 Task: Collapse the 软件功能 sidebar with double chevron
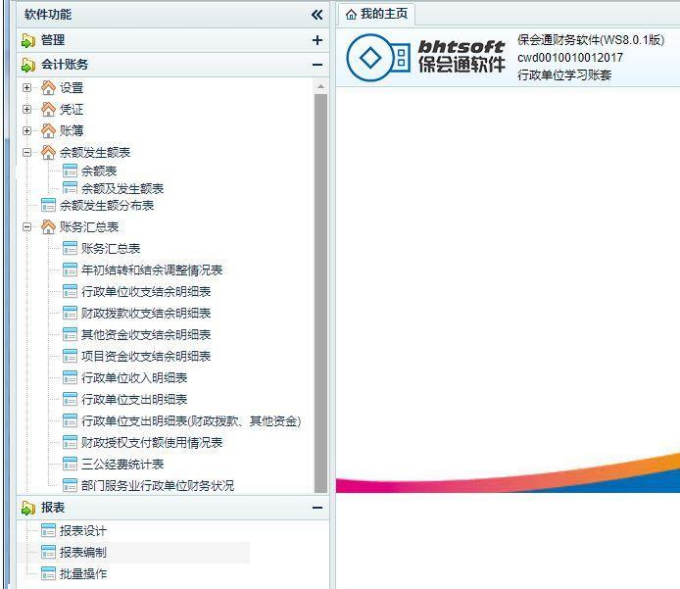(x=317, y=15)
